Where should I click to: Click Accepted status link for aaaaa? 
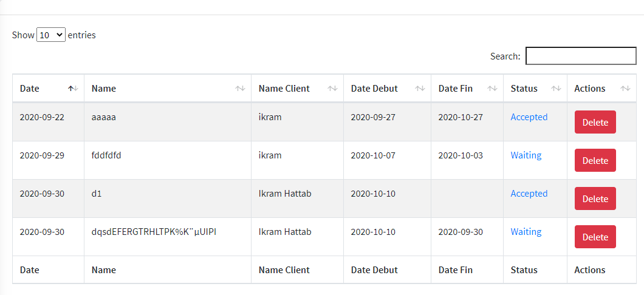click(x=529, y=117)
